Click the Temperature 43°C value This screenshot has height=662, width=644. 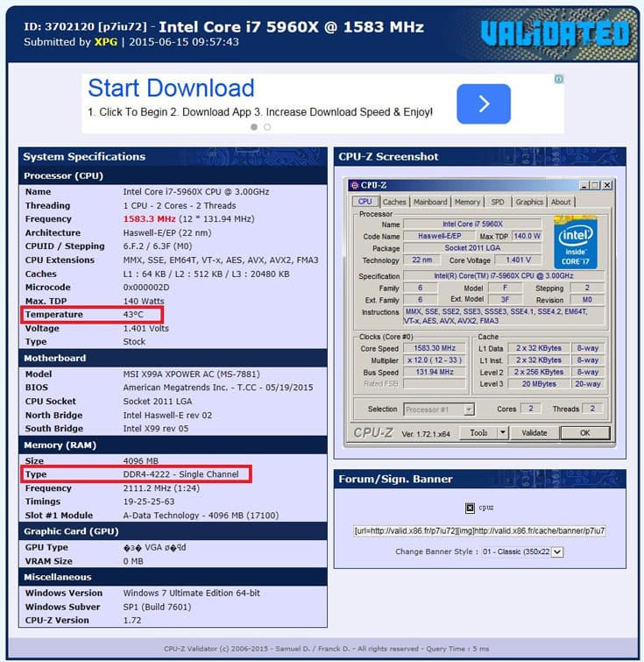(133, 315)
